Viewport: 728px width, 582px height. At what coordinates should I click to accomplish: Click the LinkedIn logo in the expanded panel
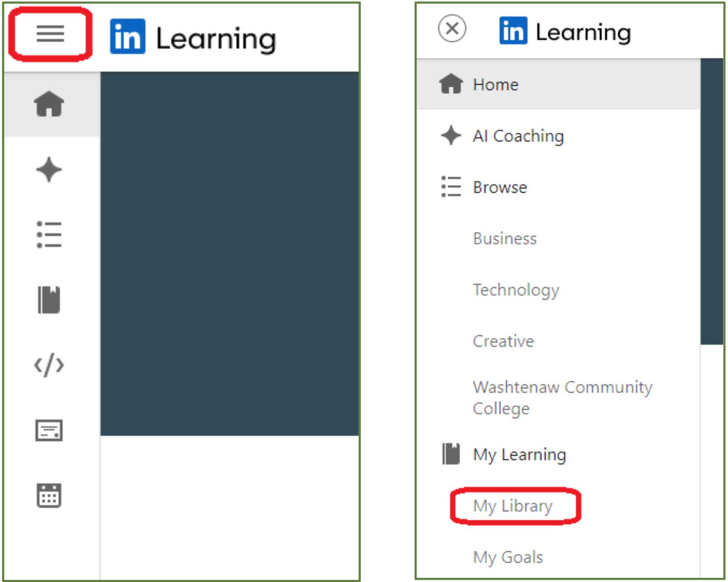(513, 30)
